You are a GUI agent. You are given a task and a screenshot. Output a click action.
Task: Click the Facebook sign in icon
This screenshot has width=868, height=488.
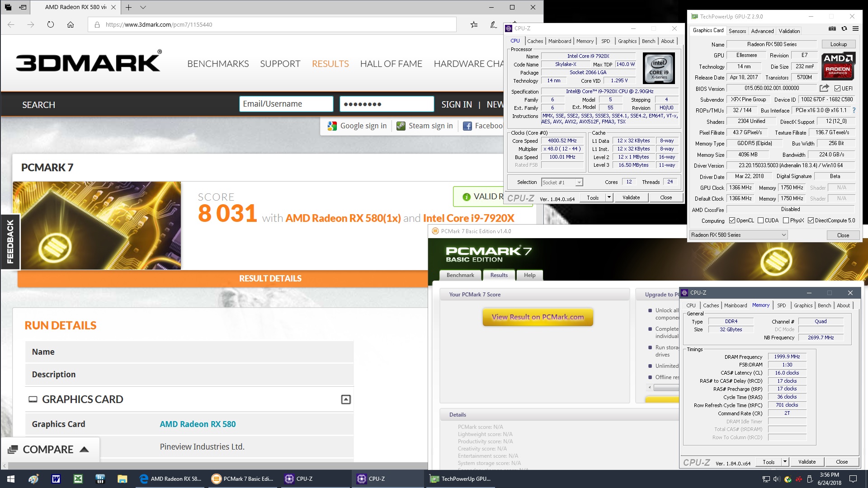point(467,126)
